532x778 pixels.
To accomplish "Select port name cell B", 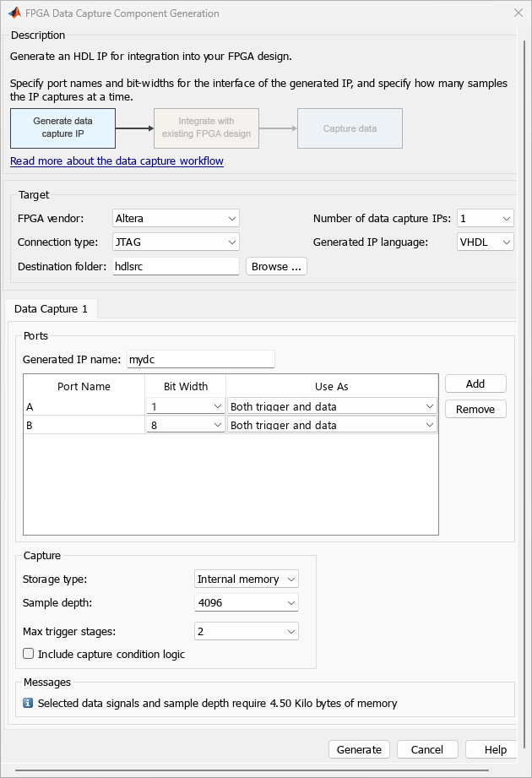I will [84, 425].
